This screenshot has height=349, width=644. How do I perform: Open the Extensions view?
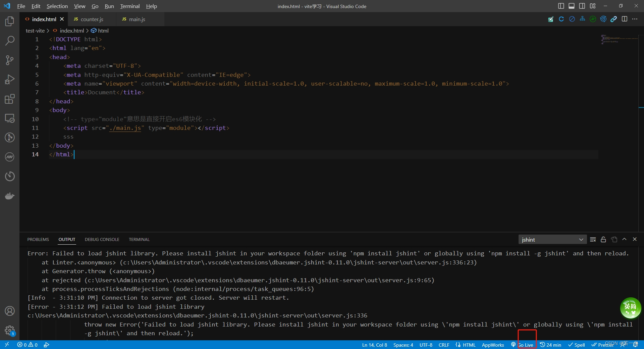click(x=10, y=99)
